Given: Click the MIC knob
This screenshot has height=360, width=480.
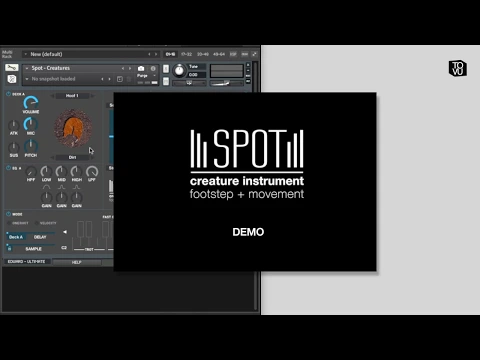Looking at the screenshot, I should coord(31,124).
